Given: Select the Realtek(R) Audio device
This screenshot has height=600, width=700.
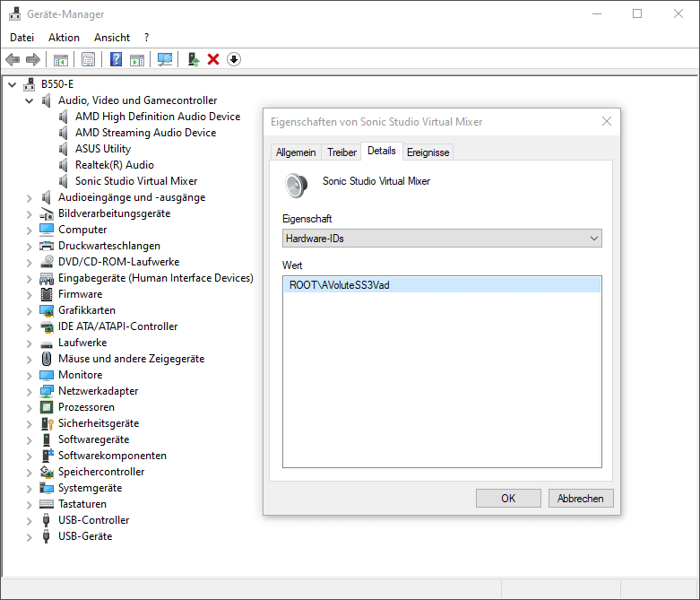Looking at the screenshot, I should pos(115,165).
